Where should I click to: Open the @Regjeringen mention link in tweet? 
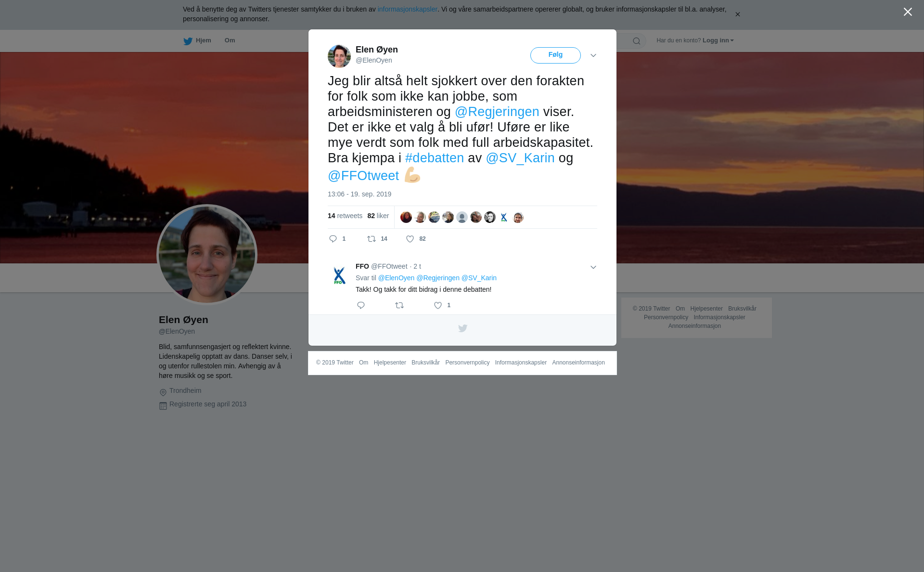[x=497, y=112]
